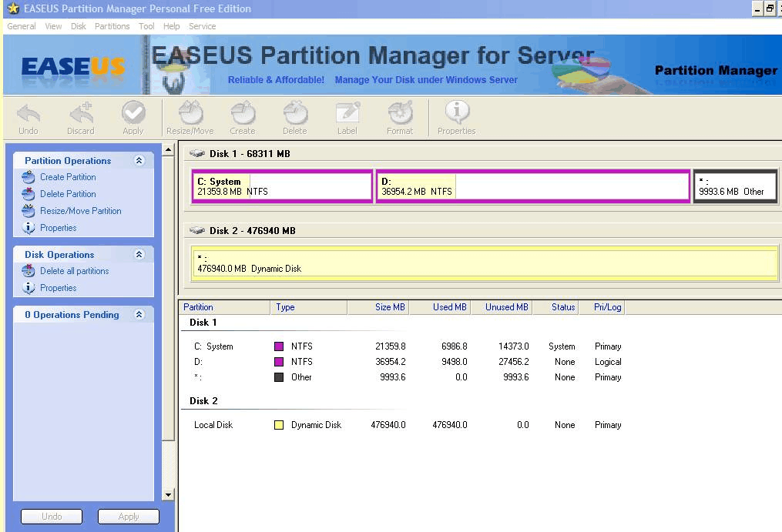Image resolution: width=782 pixels, height=532 pixels.
Task: Click the dark gray Other type swatch
Action: (279, 377)
